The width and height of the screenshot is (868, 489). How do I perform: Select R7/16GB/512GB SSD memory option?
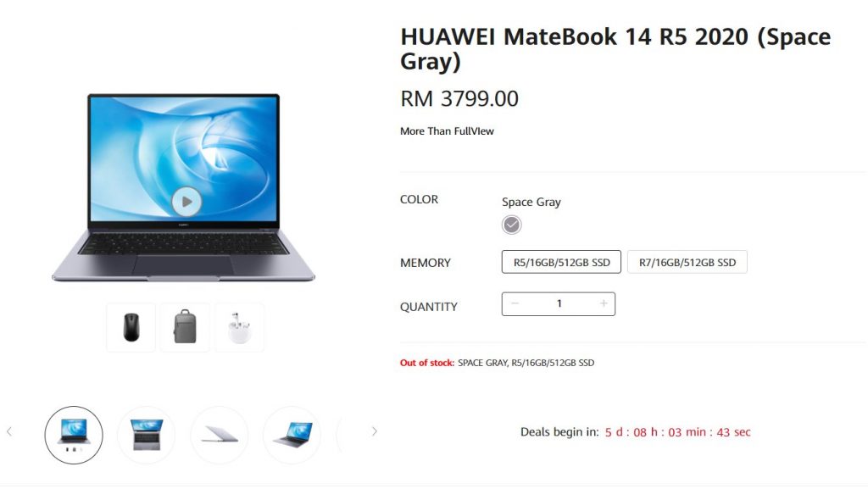(687, 262)
